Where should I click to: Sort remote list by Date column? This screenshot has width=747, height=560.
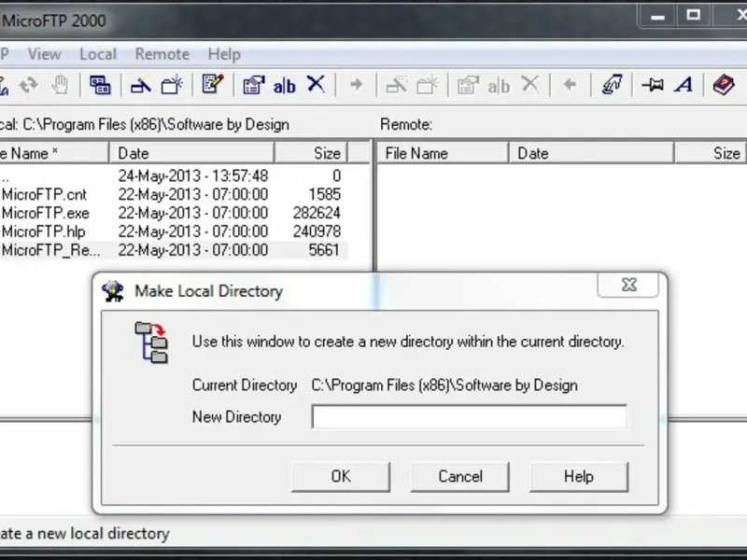coord(592,153)
